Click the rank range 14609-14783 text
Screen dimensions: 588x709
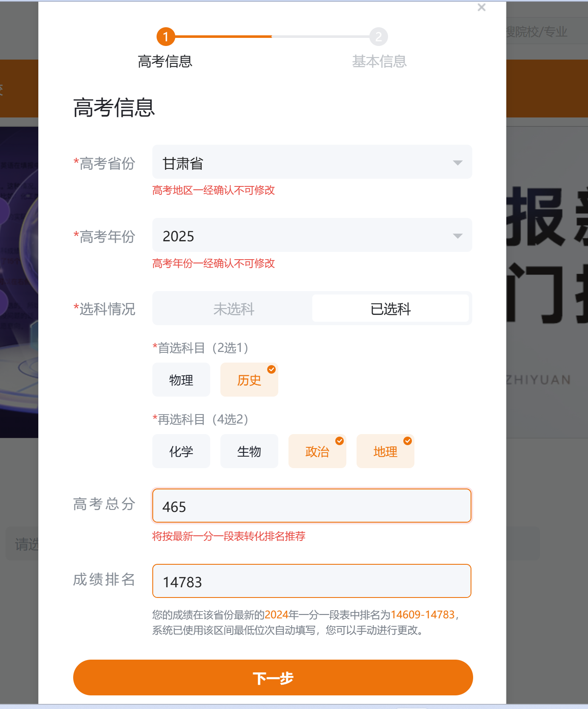[x=423, y=615]
